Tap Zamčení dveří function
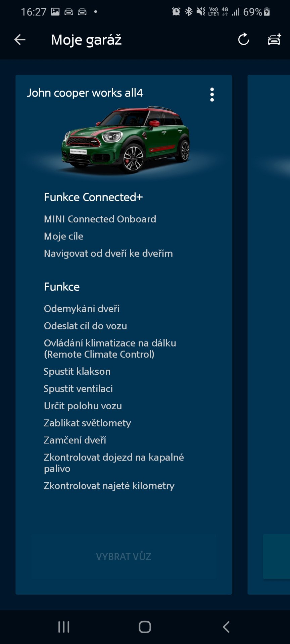290x644 pixels. click(75, 440)
